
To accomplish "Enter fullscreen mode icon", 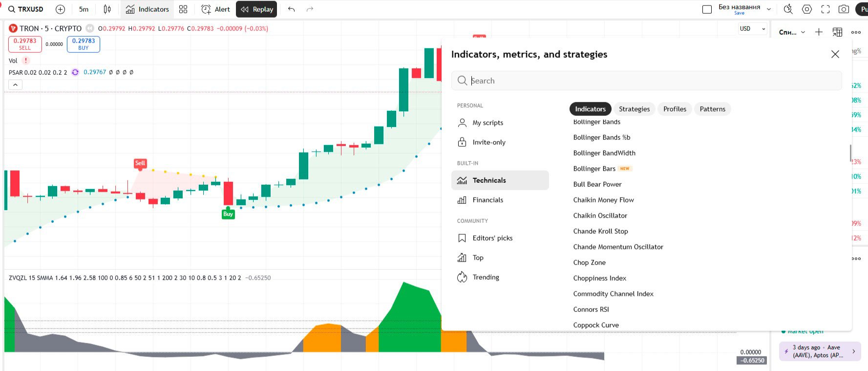I will click(x=826, y=9).
